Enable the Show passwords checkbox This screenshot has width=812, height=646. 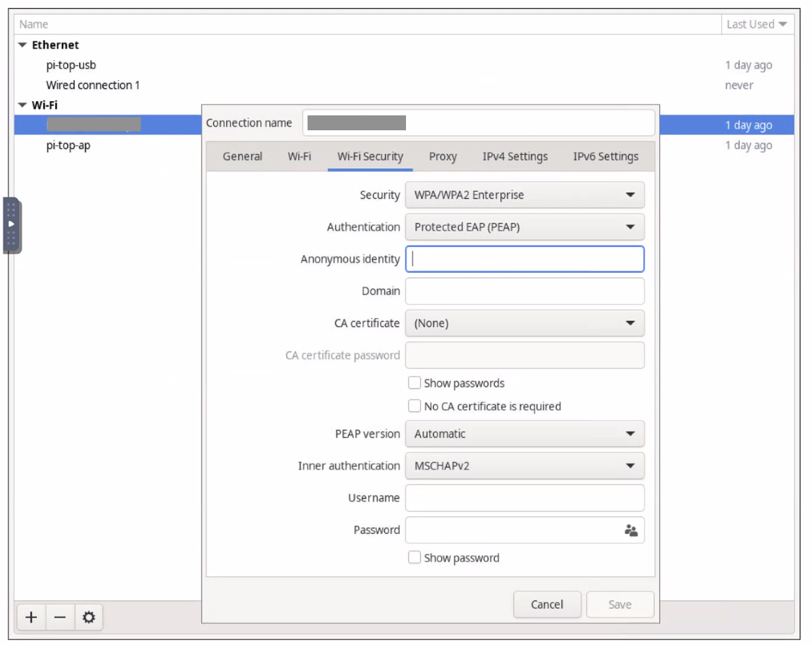click(414, 382)
